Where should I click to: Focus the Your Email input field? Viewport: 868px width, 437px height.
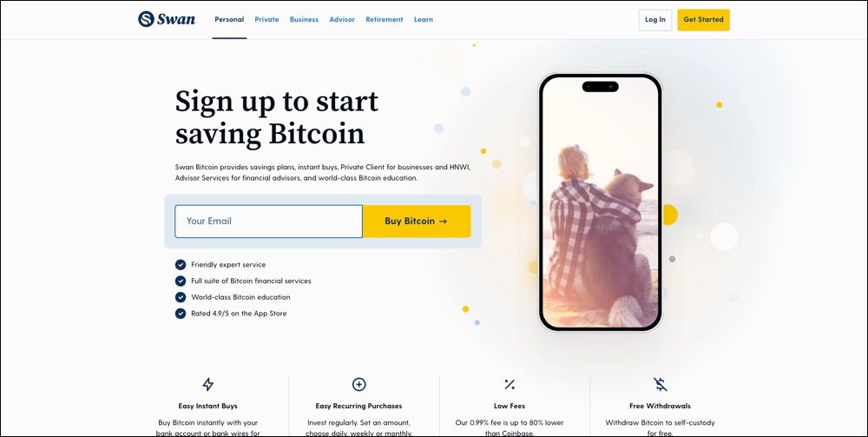268,221
